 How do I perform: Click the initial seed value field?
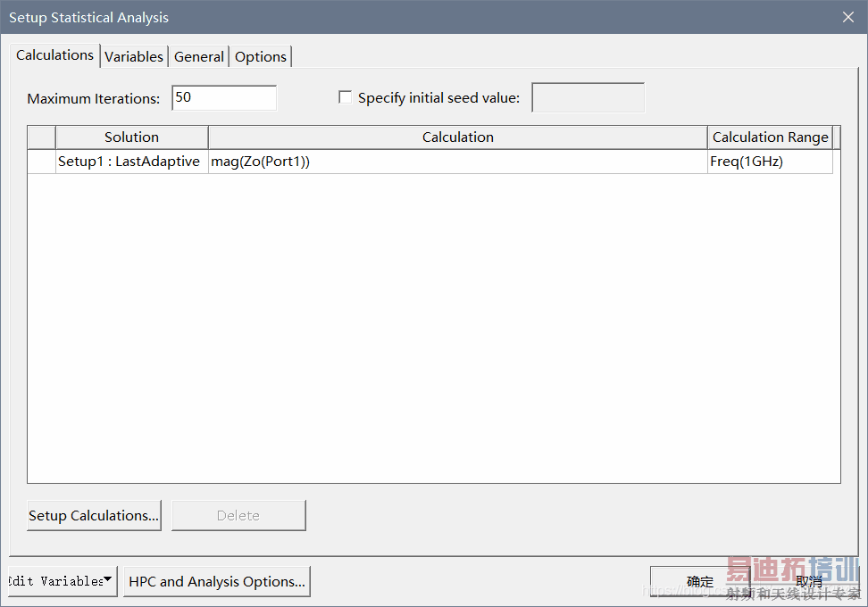[588, 97]
